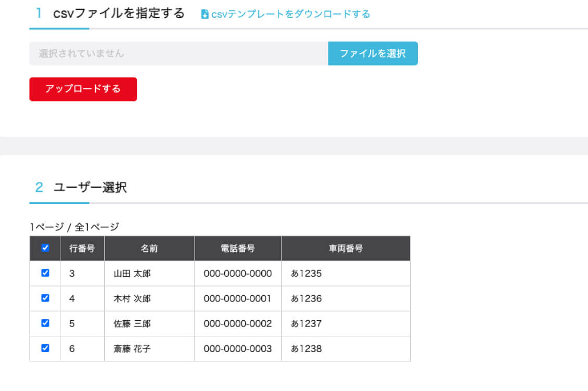Deselect the checkbox for 佐藤 三郎
This screenshot has height=391, width=588.
tap(45, 323)
